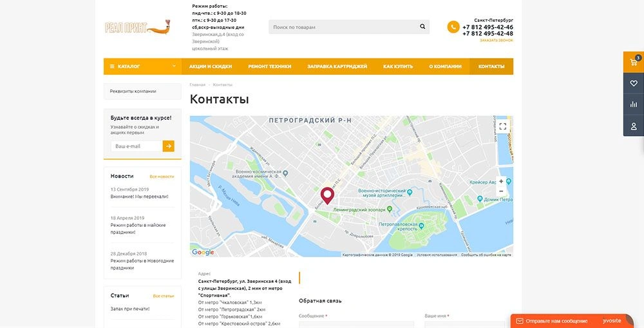644x328 pixels.
Task: Open the user account icon
Action: coord(633,126)
